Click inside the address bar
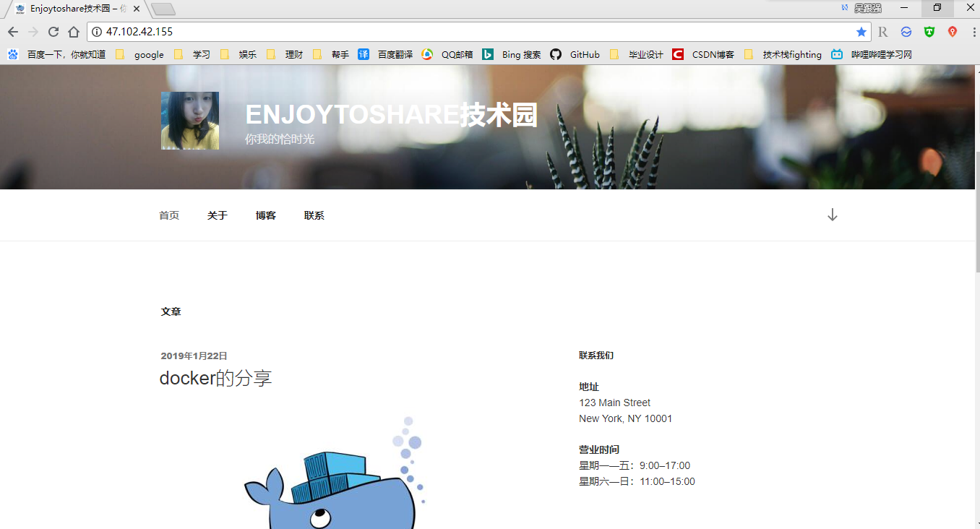980x529 pixels. (x=434, y=32)
